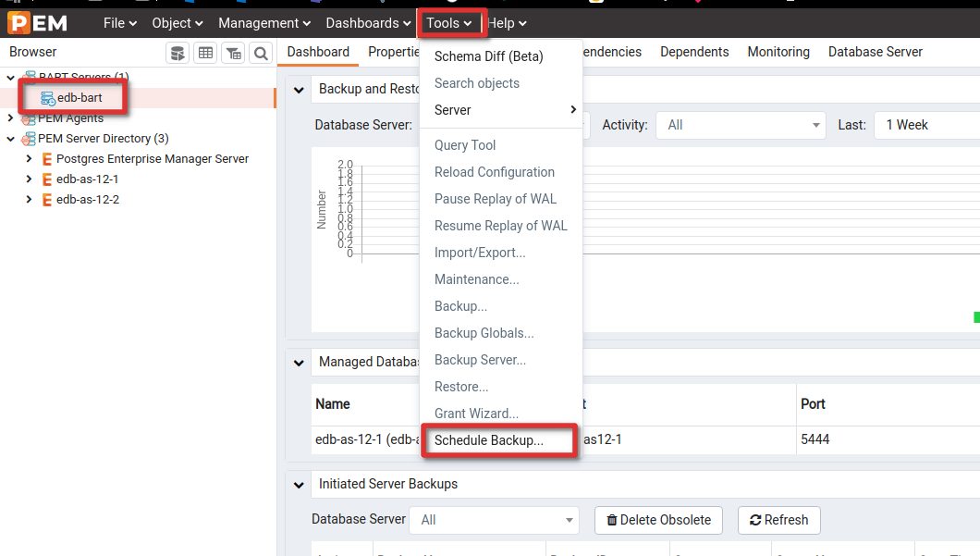Choose Backup Server... menu entry

pos(500,360)
